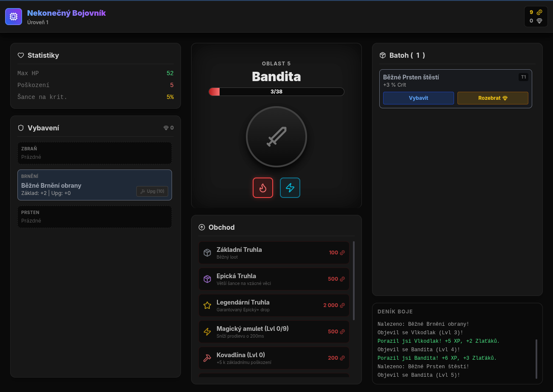Select the Brnění slot with Běžné Brnění obrany
Viewport: 553px width, 392px height.
tap(95, 185)
